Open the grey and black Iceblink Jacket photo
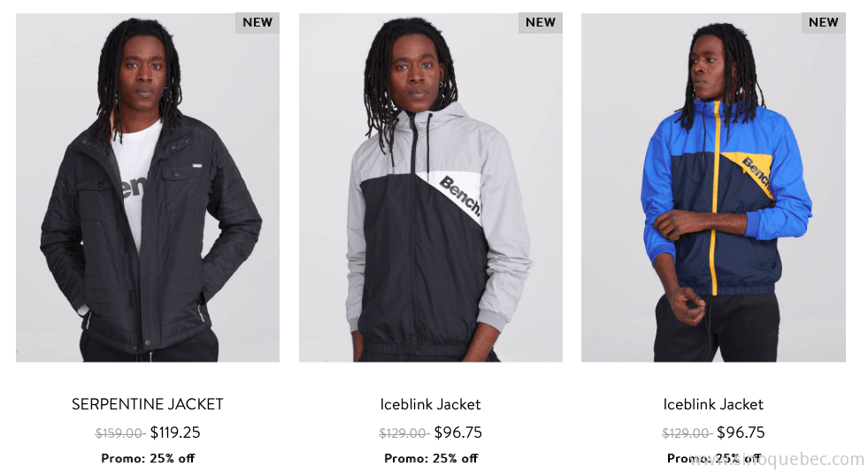The width and height of the screenshot is (868, 474). coord(431,187)
